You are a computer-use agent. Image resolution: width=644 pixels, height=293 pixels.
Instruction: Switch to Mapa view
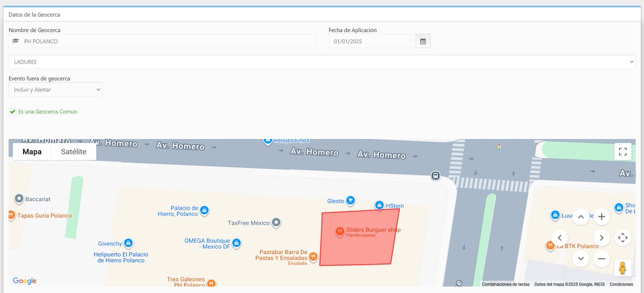[x=32, y=152]
